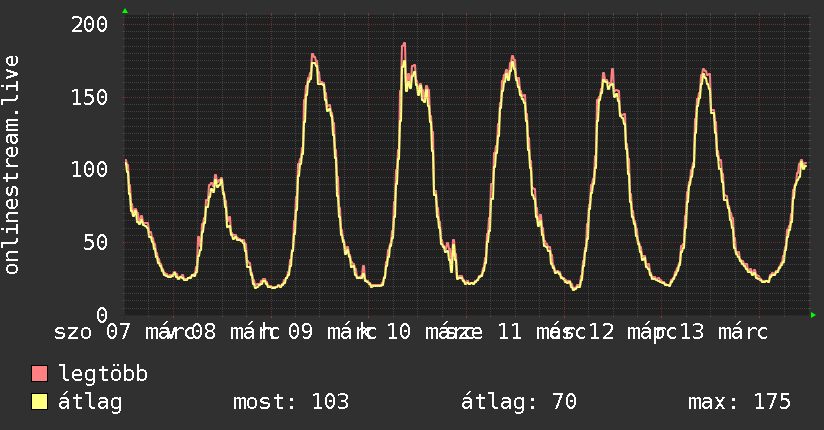The image size is (824, 430).
Task: Click the 50 y-axis label
Action: [x=96, y=242]
